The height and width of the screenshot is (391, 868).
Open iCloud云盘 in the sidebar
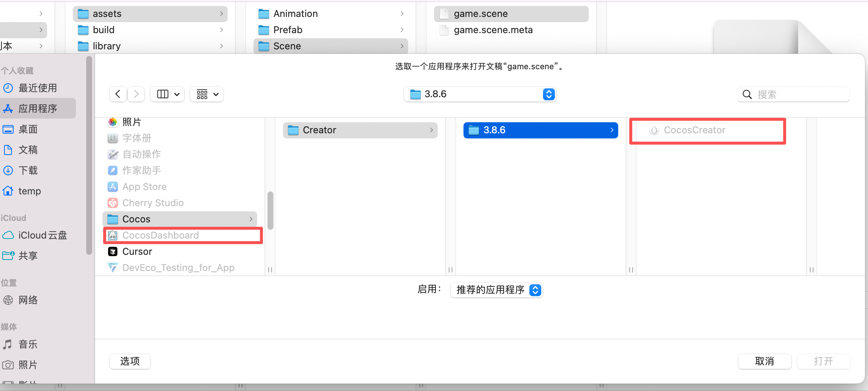[x=38, y=235]
